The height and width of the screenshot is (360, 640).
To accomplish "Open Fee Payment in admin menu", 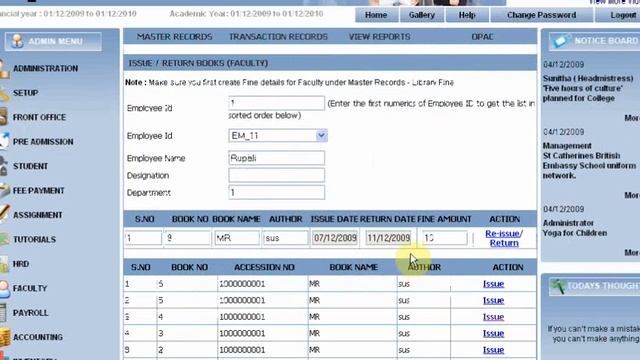I will pyautogui.click(x=38, y=191).
